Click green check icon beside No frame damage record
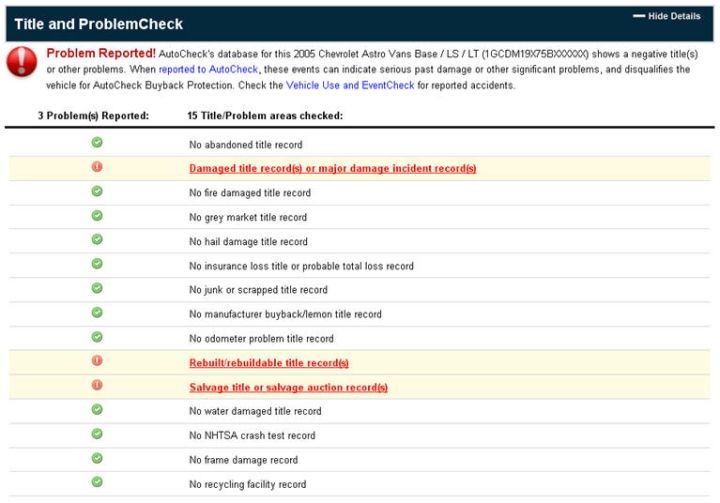Screen dimensions: 720x503 click(x=97, y=458)
